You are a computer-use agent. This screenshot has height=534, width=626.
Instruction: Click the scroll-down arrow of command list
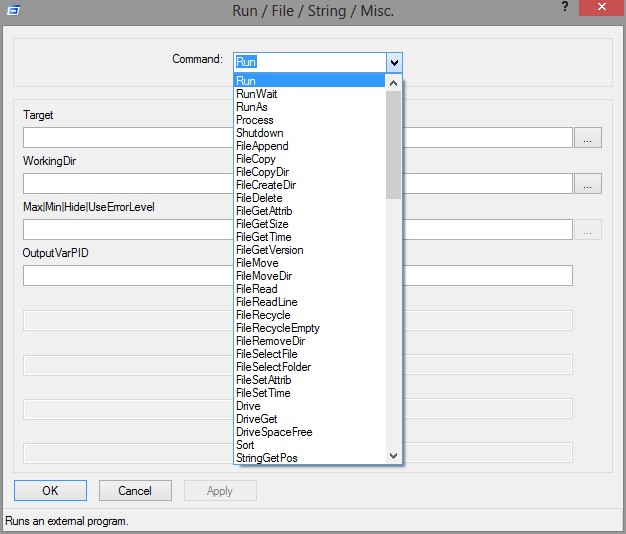click(x=393, y=456)
